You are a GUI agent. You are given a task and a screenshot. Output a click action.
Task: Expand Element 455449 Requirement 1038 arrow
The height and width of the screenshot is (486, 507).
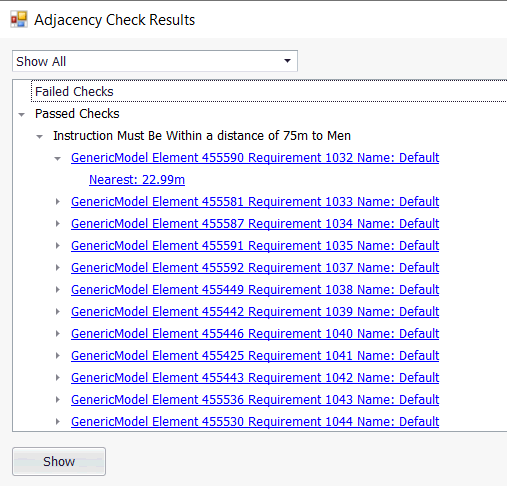pos(58,290)
